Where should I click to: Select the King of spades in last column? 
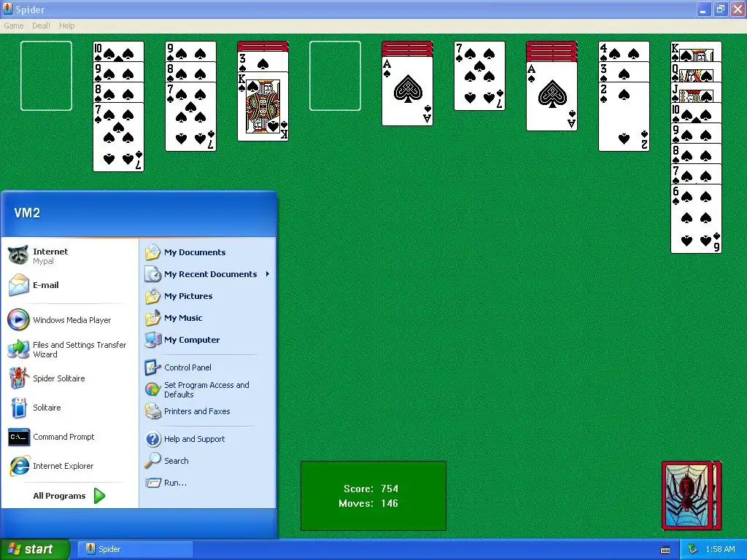[696, 51]
